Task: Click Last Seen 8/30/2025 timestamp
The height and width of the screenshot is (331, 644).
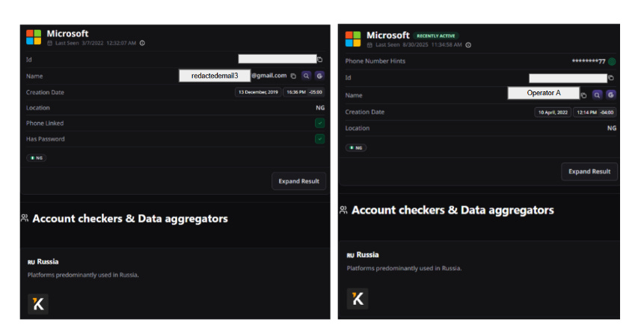Action: pos(419,45)
